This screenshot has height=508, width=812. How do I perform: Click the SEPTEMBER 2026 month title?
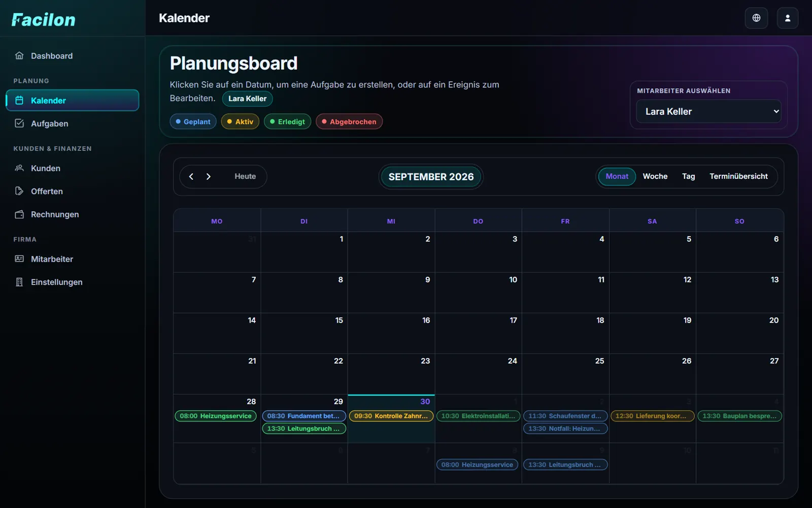[431, 177]
